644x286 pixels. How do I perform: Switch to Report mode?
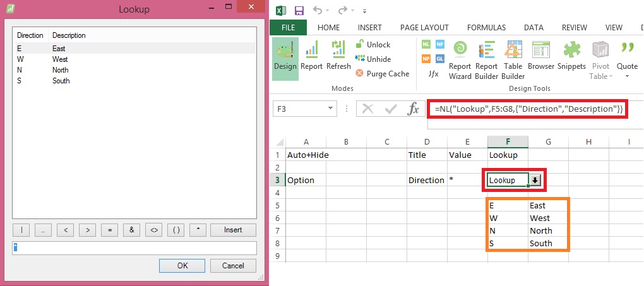point(311,57)
